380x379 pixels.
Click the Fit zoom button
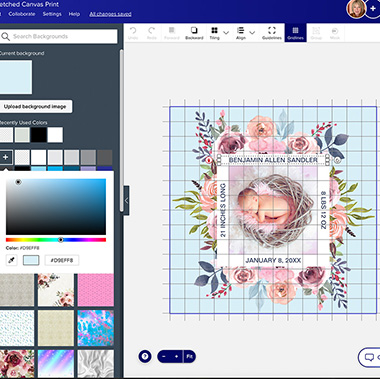[189, 356]
